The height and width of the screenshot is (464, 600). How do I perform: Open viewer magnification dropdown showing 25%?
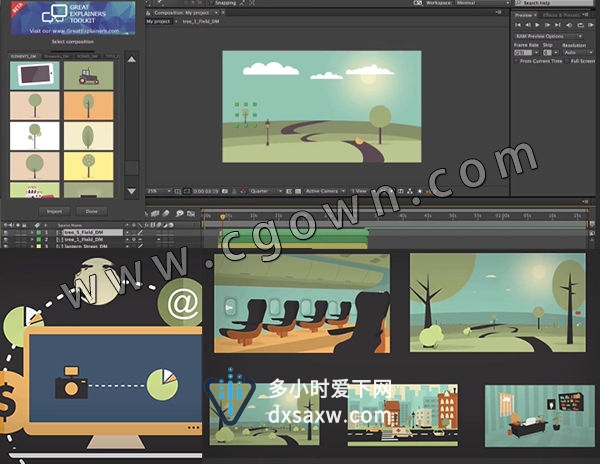point(159,191)
